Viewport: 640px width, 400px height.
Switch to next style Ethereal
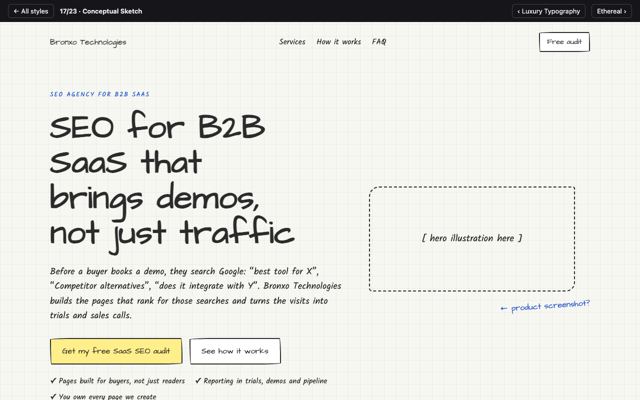tap(611, 11)
